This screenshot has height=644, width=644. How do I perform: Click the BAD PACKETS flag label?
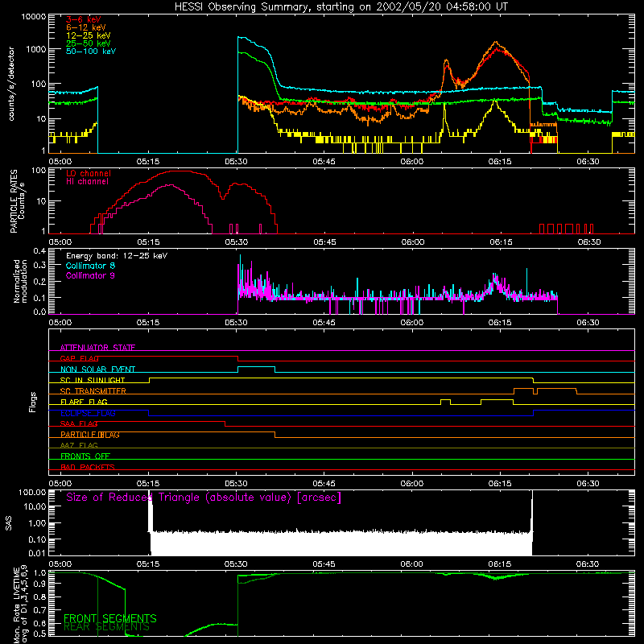click(88, 467)
